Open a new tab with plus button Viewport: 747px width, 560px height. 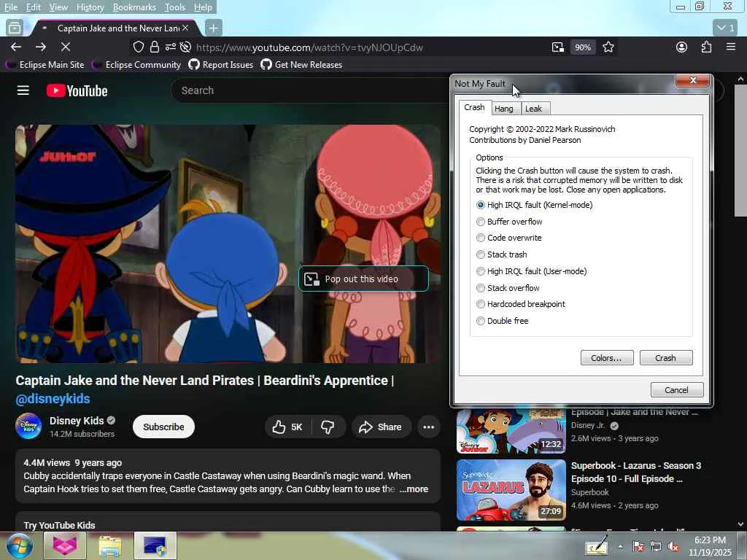click(x=214, y=28)
